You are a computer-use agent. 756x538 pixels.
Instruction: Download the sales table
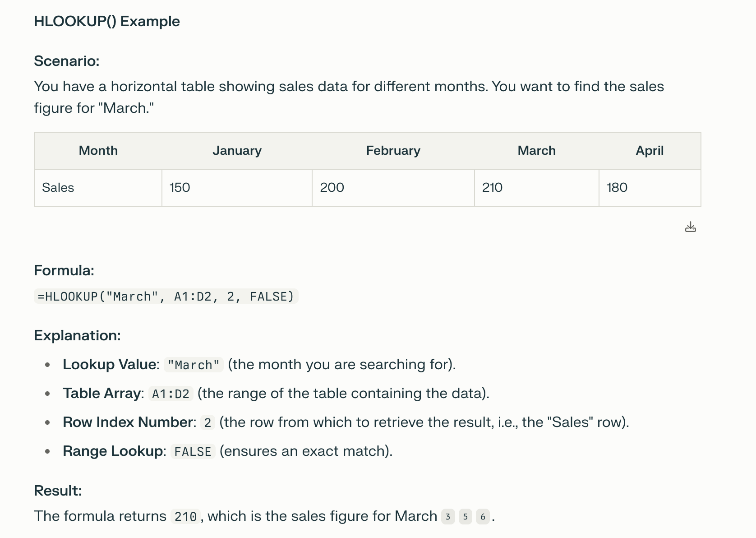(x=690, y=227)
